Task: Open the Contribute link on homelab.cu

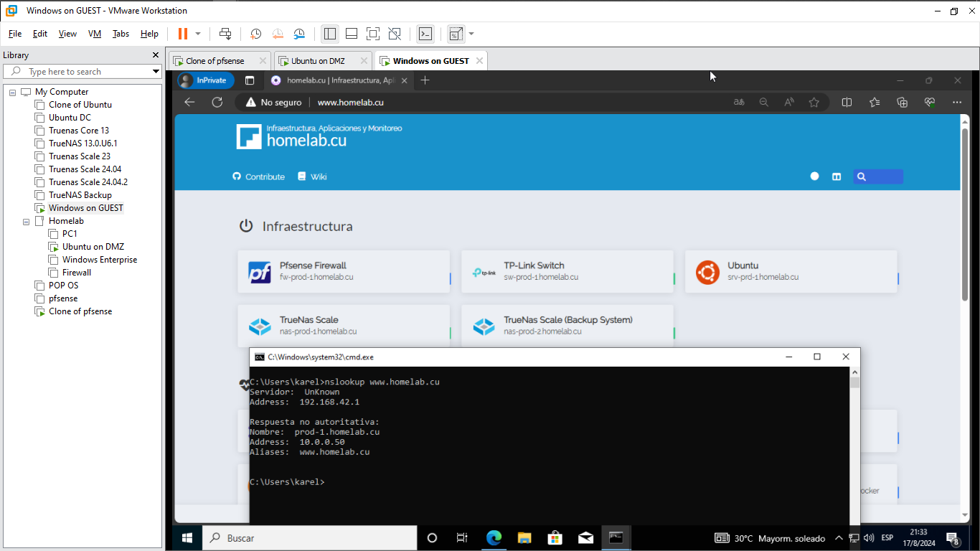Action: (x=259, y=176)
